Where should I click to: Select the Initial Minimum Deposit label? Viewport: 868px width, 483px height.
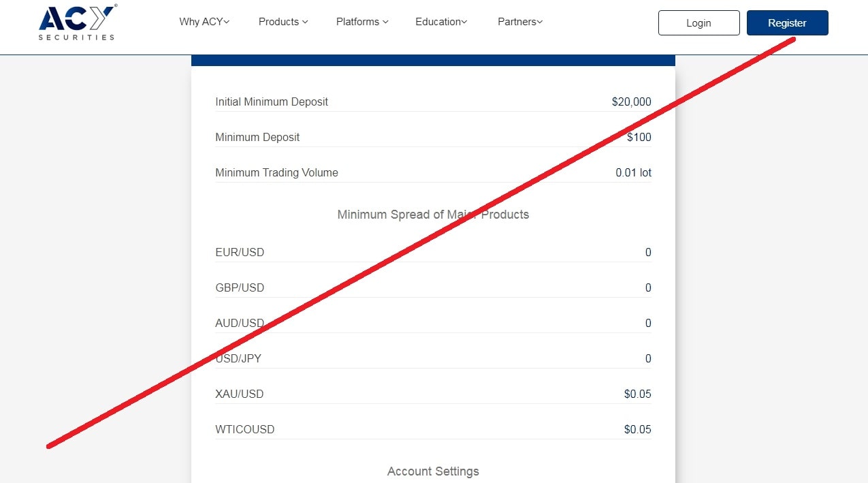pos(272,102)
